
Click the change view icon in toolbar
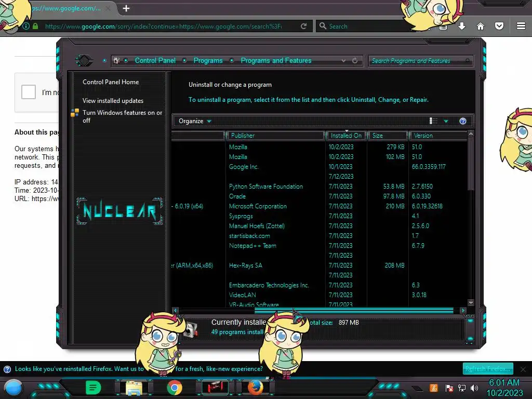tap(433, 121)
